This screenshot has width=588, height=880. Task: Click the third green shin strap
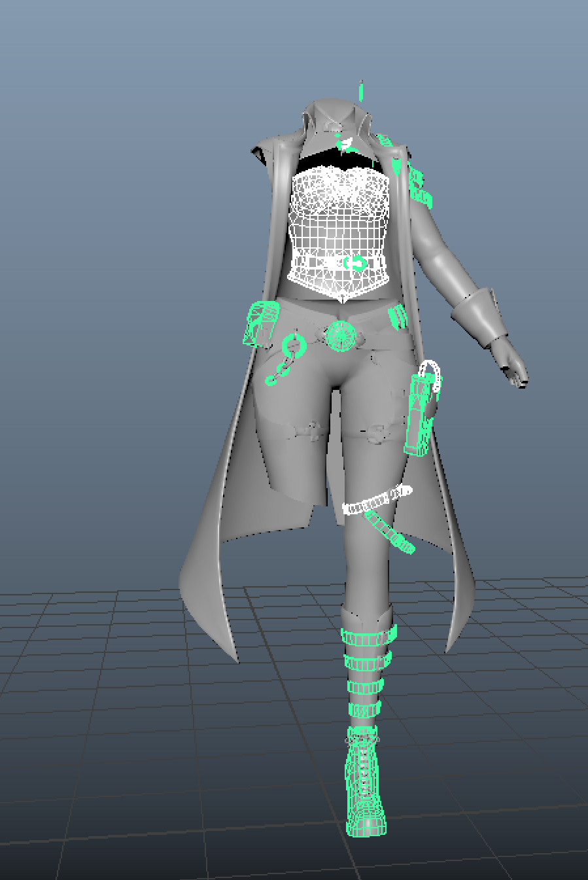tap(365, 688)
